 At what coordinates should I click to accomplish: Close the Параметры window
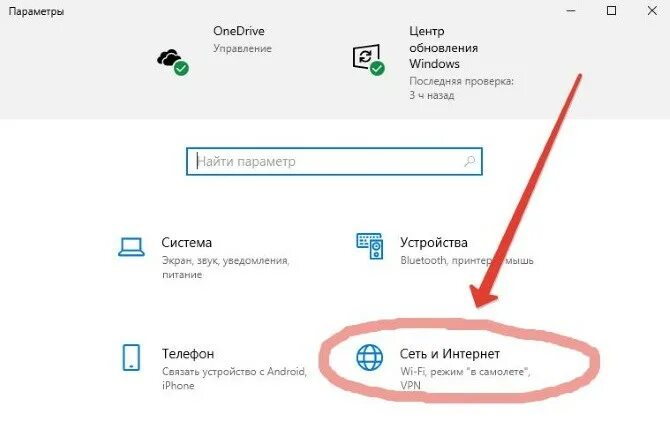(652, 11)
